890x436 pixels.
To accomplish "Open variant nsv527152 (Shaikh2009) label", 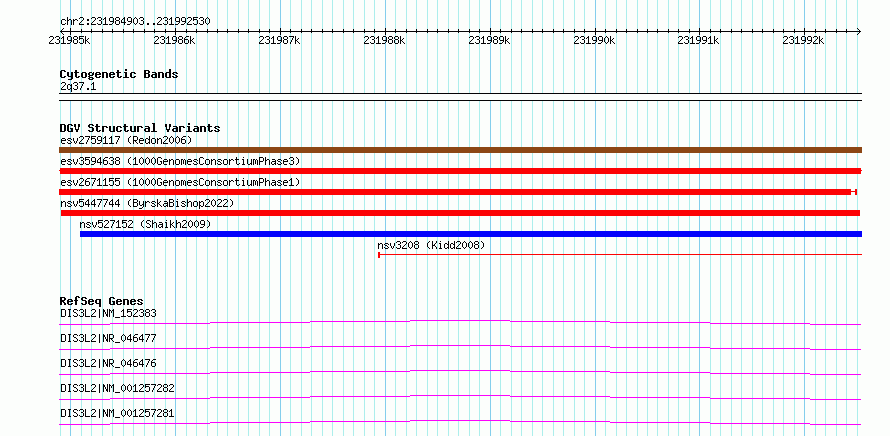I will 145,224.
